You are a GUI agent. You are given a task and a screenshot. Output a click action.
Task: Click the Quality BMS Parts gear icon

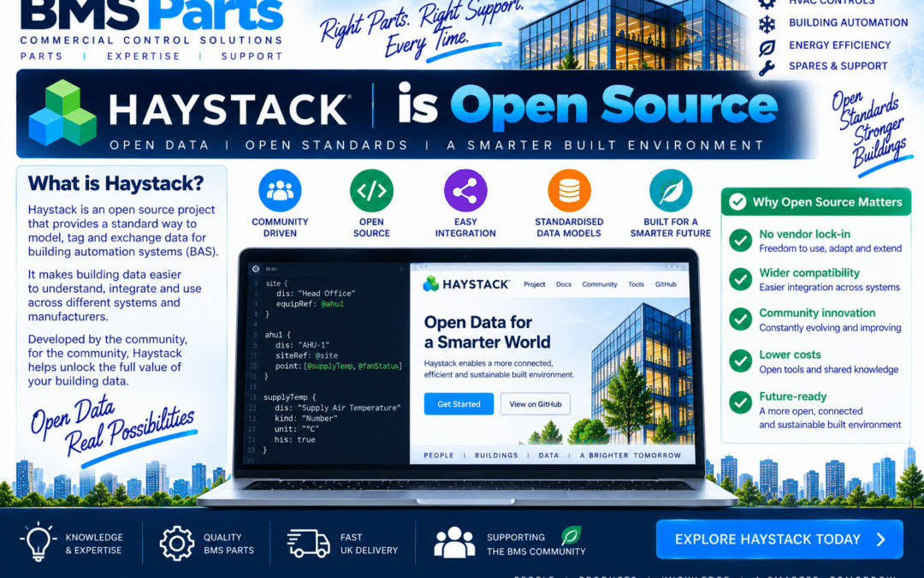pos(177,543)
